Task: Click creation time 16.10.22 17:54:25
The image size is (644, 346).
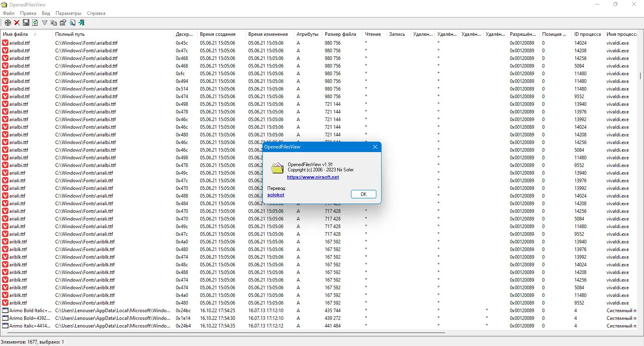Action: (217, 311)
